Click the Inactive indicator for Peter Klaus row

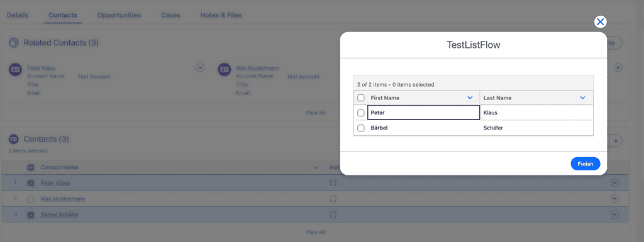333,183
